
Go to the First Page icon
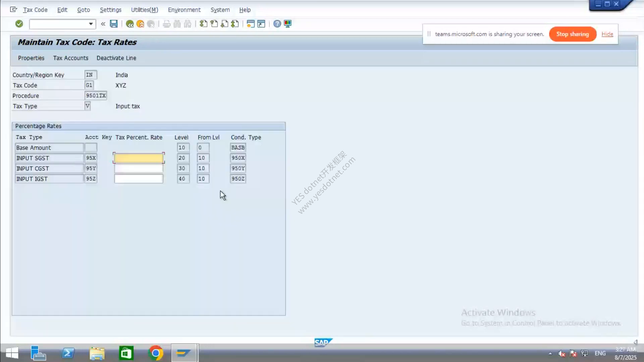[203, 24]
